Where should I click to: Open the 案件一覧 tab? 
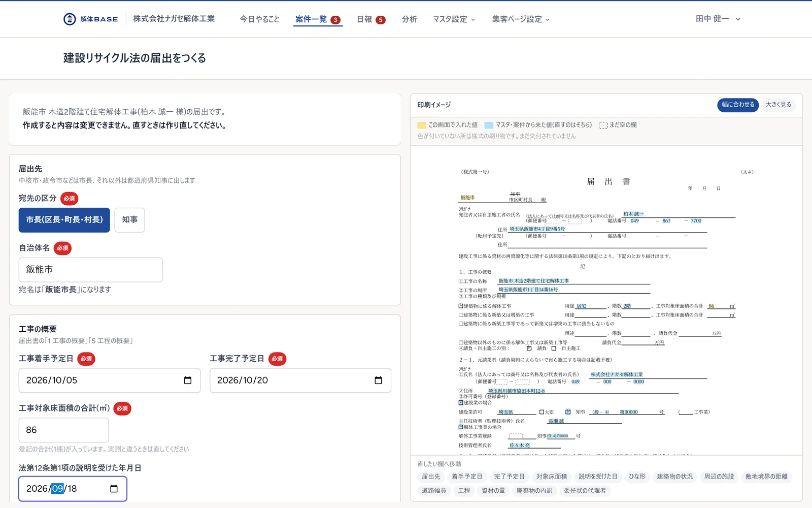(x=318, y=19)
